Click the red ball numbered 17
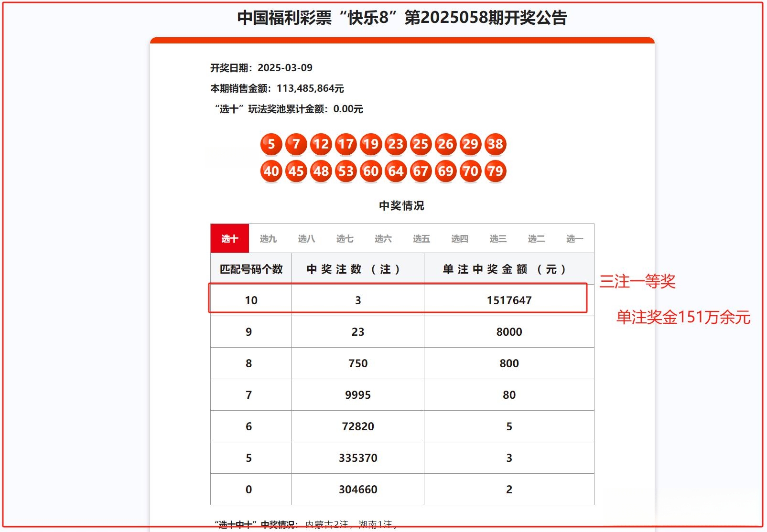The height and width of the screenshot is (532, 767). pyautogui.click(x=346, y=144)
